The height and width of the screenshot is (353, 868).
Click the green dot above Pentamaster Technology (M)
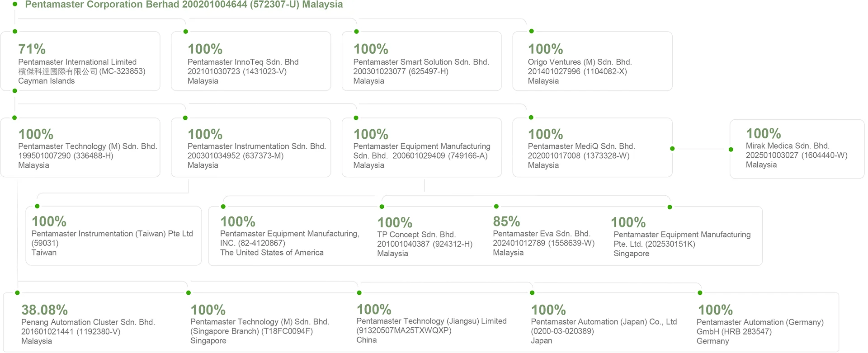click(x=14, y=118)
